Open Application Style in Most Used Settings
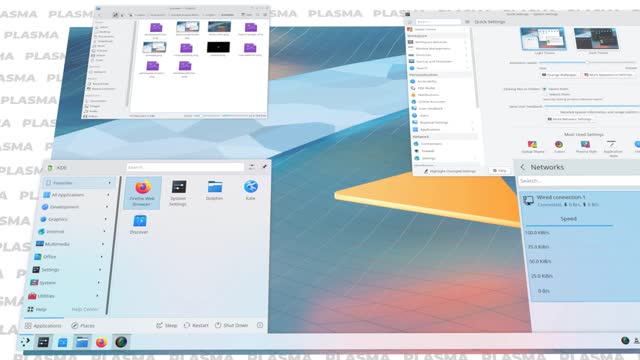The width and height of the screenshot is (640, 360). (x=612, y=149)
